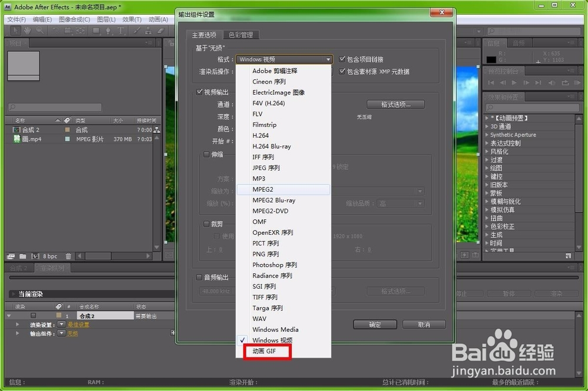
Task: Choose MPEG2 from format list
Action: coord(283,189)
